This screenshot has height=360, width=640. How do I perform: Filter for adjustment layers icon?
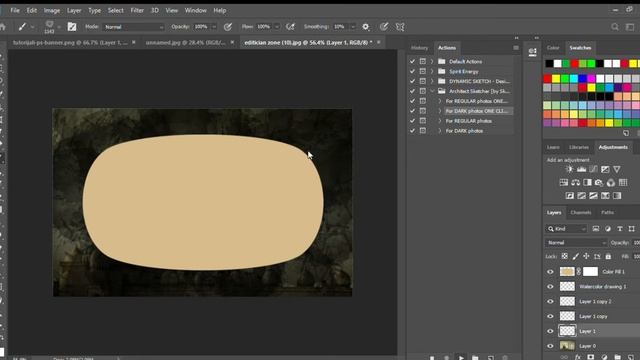(x=608, y=229)
